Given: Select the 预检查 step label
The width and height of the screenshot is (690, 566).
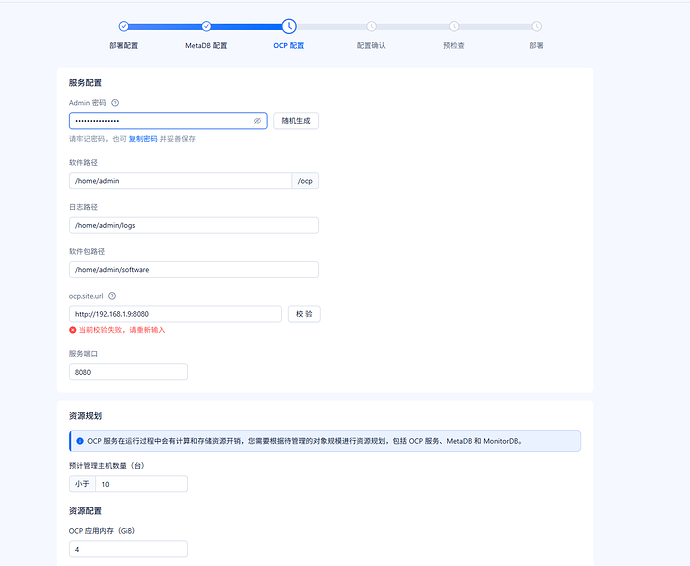Looking at the screenshot, I should click(x=454, y=45).
